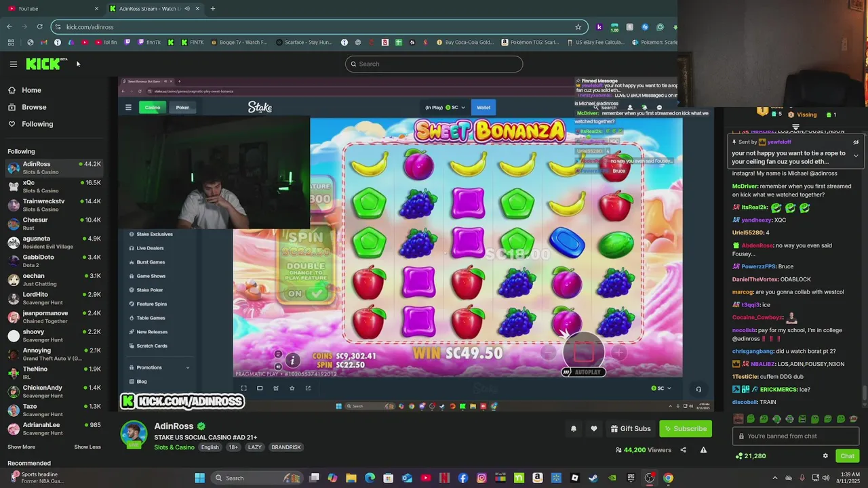Open SC currency dropdown below game
This screenshot has height=488, width=868.
point(660,388)
